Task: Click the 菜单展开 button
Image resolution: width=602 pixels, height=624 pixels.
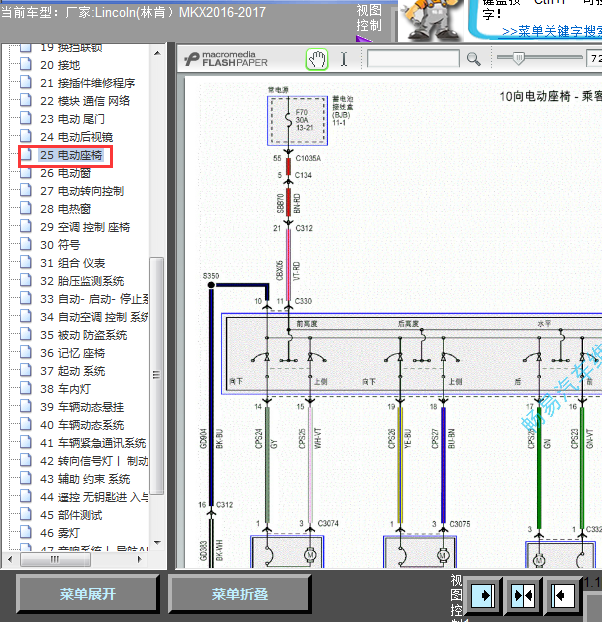Action: point(88,594)
